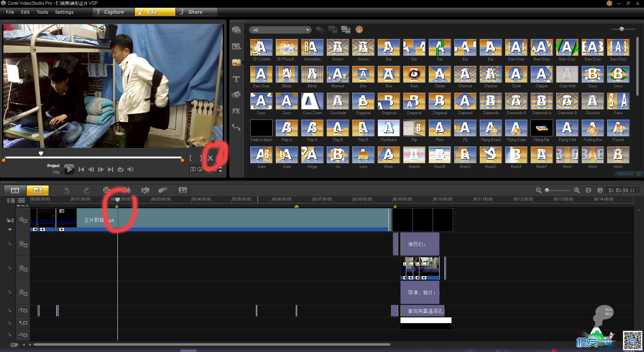This screenshot has height=352, width=644.
Task: Open the Sound Mixer waveform icon
Action: pyautogui.click(x=127, y=190)
